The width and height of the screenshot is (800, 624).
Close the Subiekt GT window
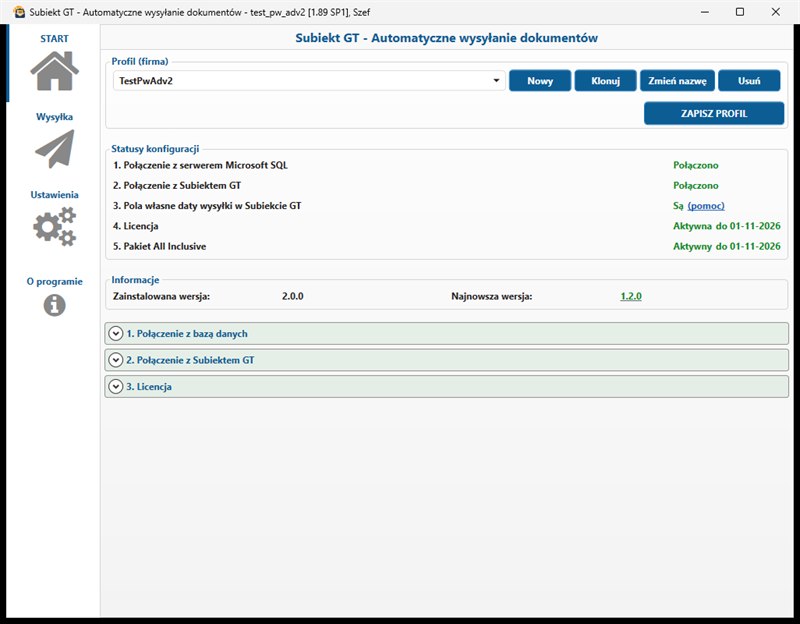(776, 12)
